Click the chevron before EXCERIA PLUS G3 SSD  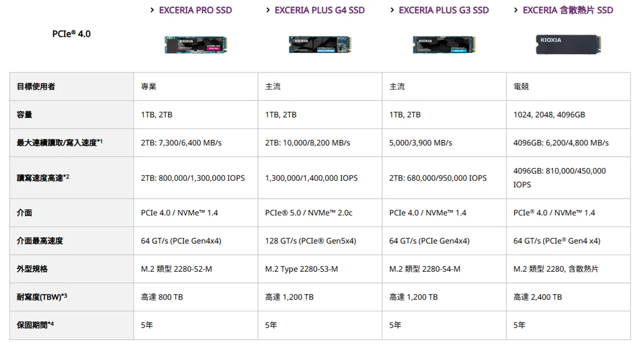(392, 10)
